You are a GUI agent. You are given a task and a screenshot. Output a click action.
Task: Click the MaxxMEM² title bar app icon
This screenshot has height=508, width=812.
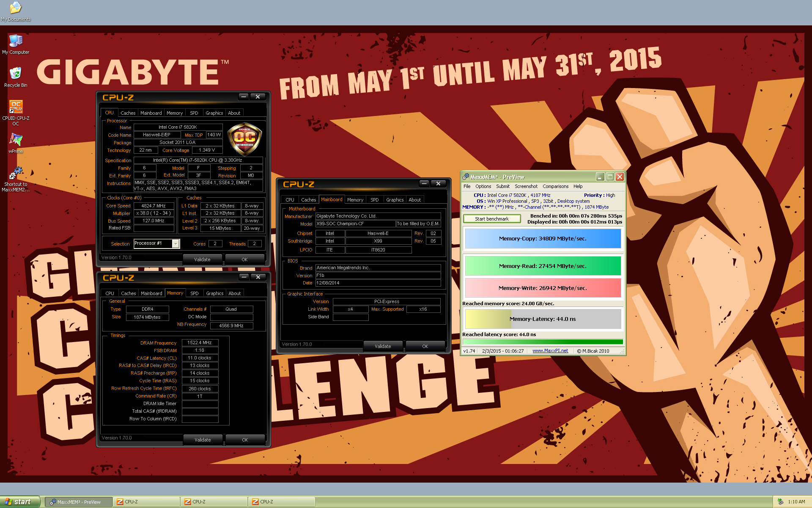[466, 177]
